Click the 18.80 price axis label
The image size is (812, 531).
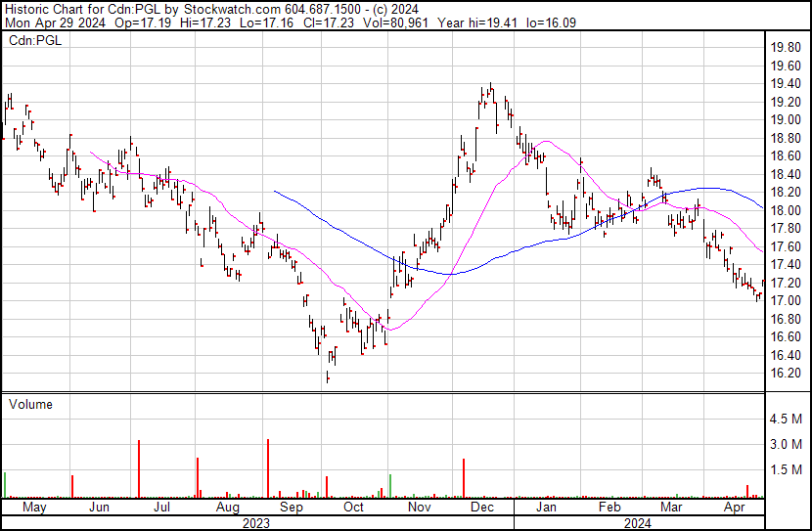[x=786, y=138]
